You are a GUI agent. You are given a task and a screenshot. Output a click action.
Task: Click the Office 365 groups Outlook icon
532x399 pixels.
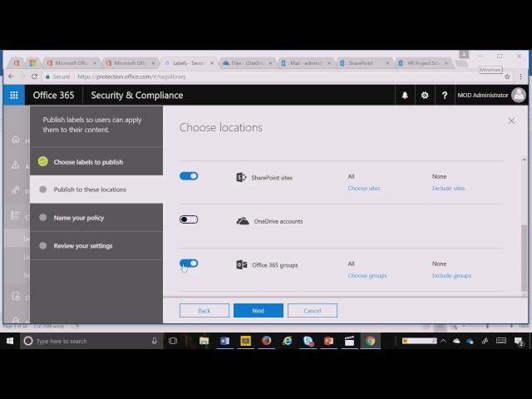coord(242,264)
